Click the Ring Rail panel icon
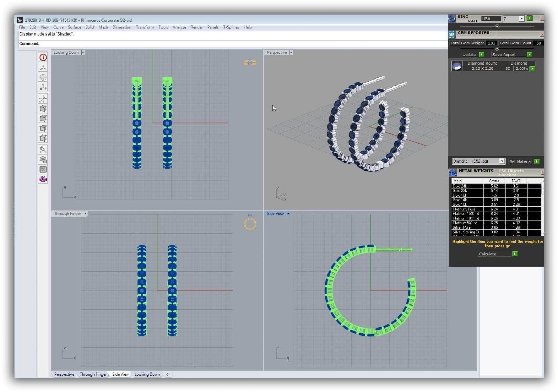Image resolution: width=558 pixels, height=392 pixels. (452, 18)
